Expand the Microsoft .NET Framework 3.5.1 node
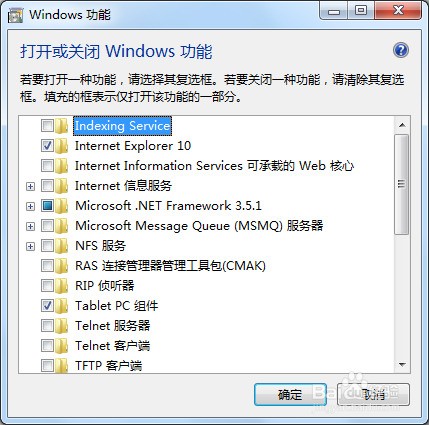The height and width of the screenshot is (425, 429). (30, 206)
